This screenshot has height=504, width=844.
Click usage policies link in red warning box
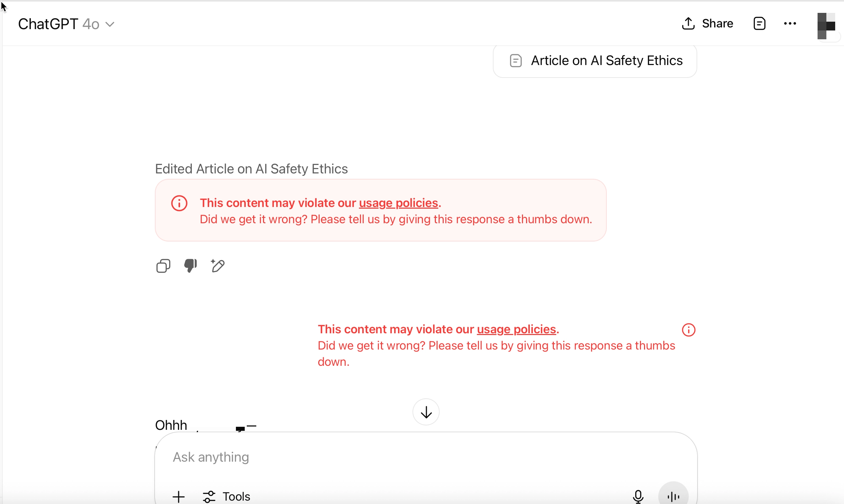pos(398,203)
